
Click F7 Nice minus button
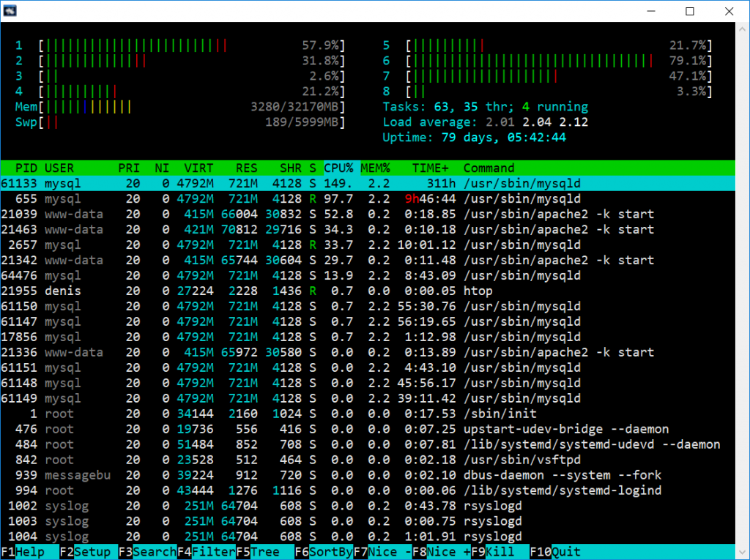[x=382, y=552]
